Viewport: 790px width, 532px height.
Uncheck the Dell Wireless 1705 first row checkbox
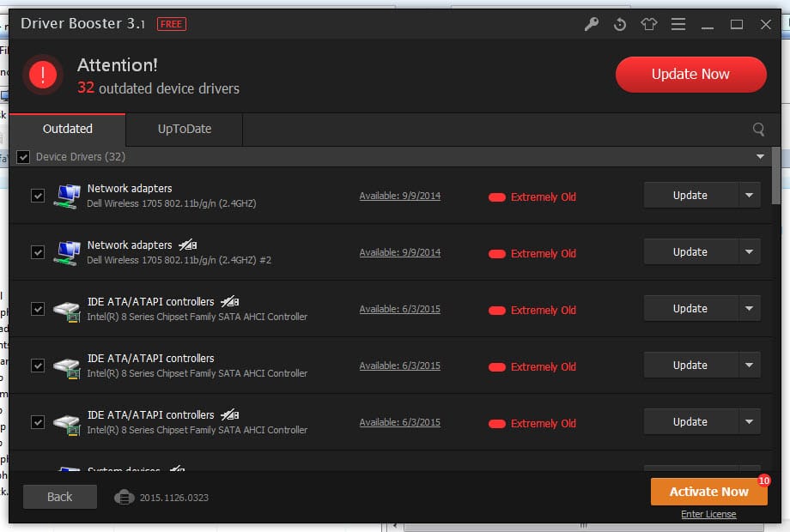point(38,196)
